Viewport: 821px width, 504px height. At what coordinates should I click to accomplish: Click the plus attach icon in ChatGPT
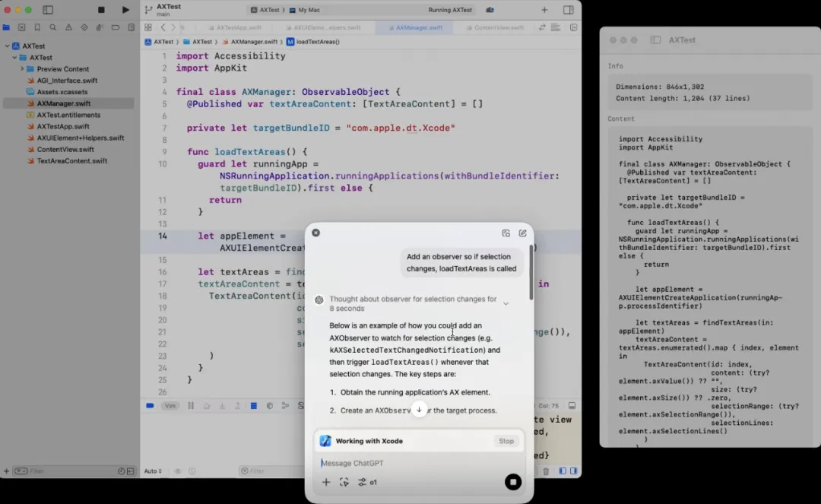tap(326, 482)
